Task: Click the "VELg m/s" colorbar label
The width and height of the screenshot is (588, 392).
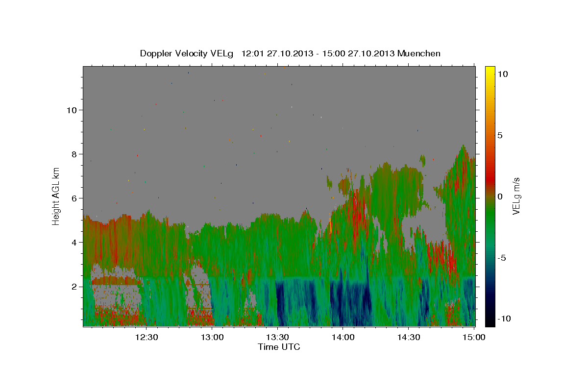Action: pyautogui.click(x=516, y=196)
